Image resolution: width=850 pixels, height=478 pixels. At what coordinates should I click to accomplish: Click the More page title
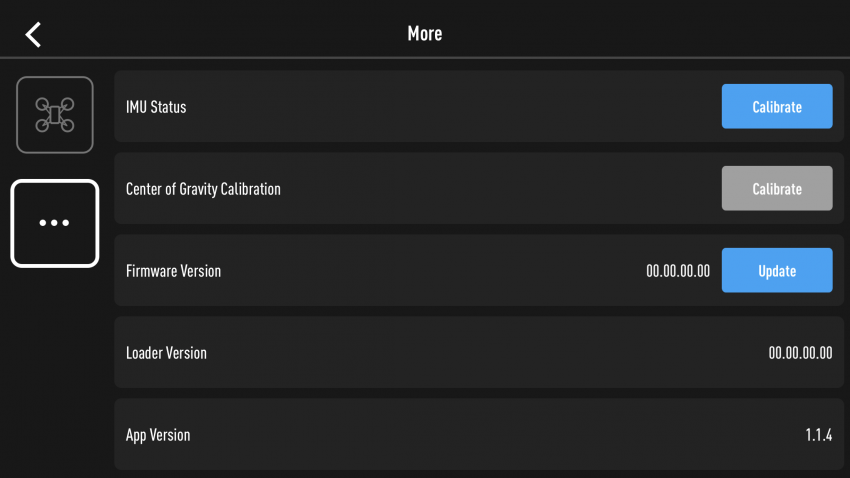(x=425, y=34)
